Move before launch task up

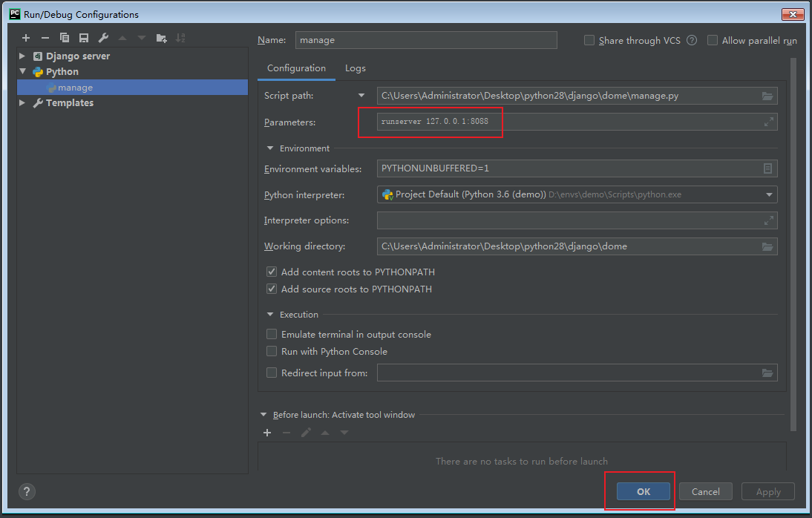coord(325,433)
